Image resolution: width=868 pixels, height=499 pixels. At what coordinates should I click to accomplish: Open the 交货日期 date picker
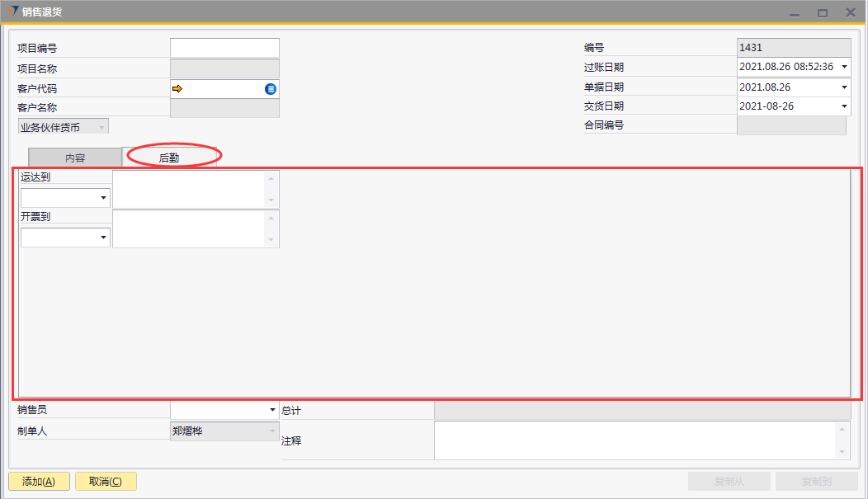coord(844,106)
